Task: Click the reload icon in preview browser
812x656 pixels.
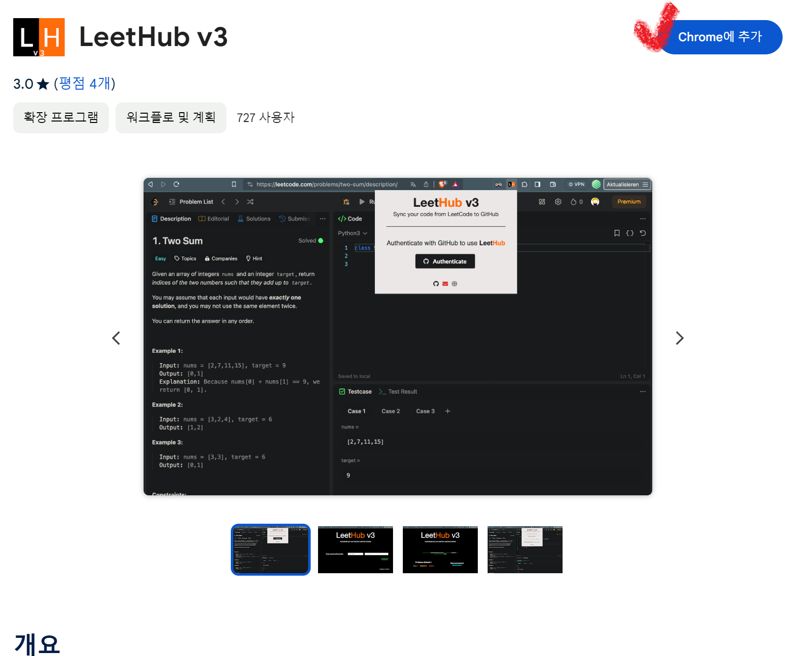Action: 176,184
